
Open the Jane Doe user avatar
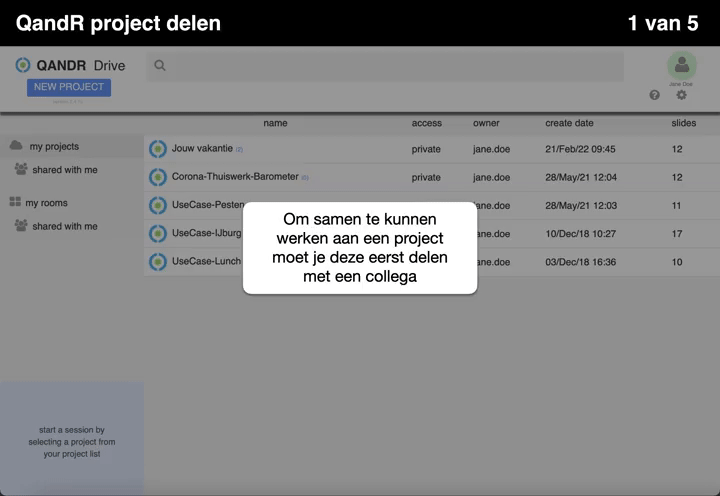(682, 65)
